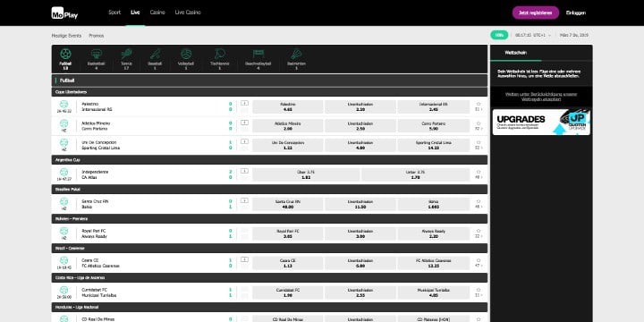Viewport: 644px width, 322px height.
Task: Click football icon beside Atletico Mineiro match
Action: [64, 123]
